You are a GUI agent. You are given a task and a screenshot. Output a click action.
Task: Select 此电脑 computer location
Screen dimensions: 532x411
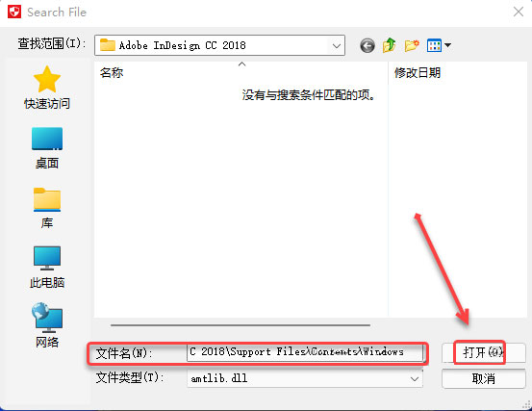(x=47, y=268)
